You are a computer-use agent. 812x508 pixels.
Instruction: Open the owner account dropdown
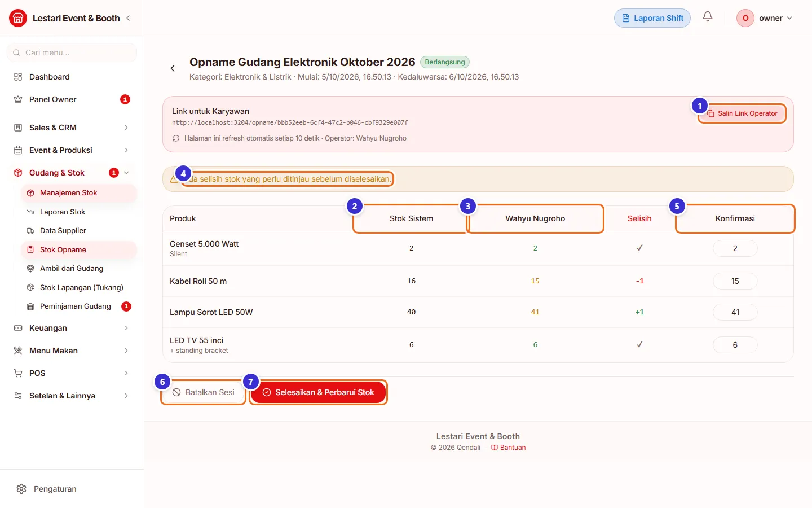(x=765, y=18)
